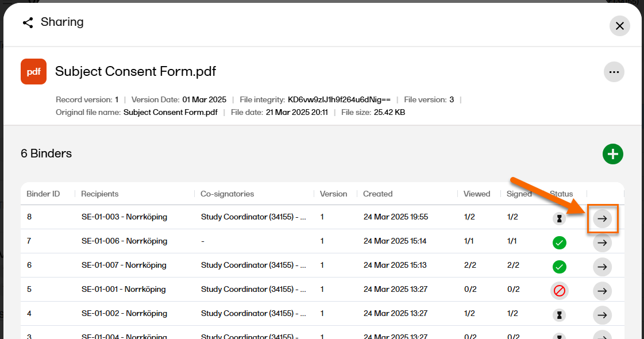Click the orange pdf file icon
644x339 pixels.
33,72
